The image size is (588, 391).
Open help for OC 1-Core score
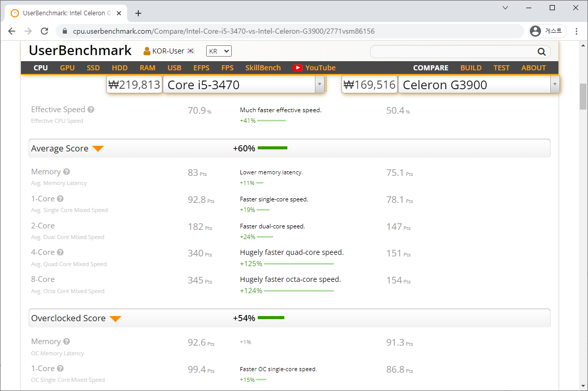60,368
